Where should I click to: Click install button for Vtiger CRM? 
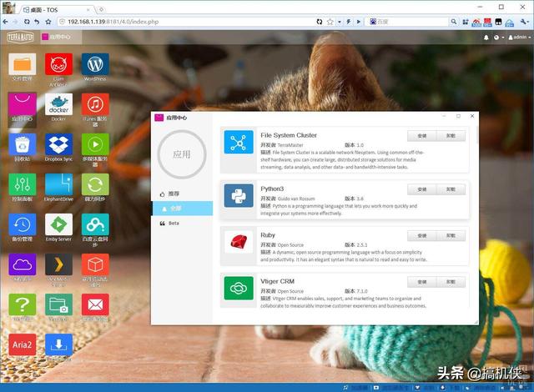(421, 282)
